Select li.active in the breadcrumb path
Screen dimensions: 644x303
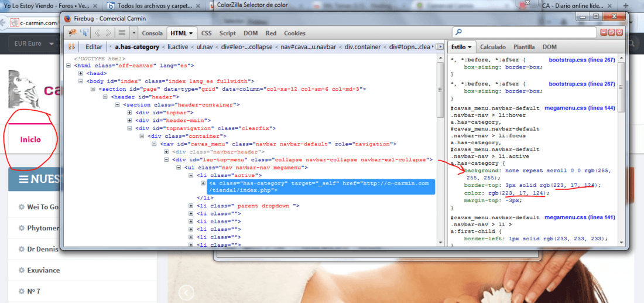point(177,47)
